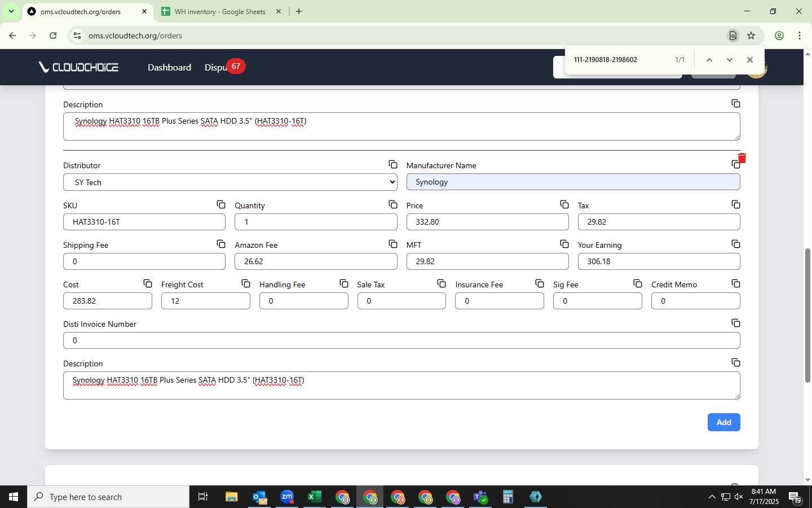Copy the Cost field value

(147, 283)
